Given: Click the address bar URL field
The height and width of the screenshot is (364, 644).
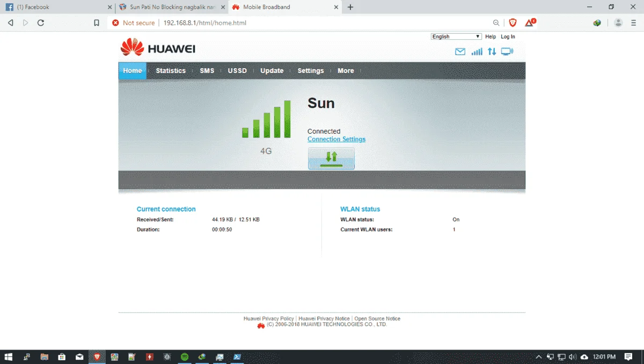Looking at the screenshot, I should (322, 23).
